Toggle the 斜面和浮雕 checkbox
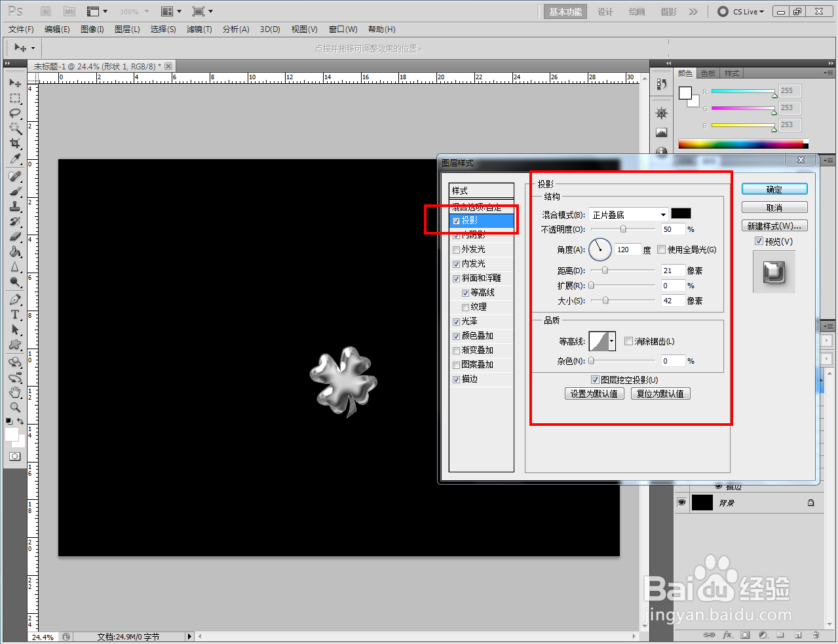Image resolution: width=838 pixels, height=644 pixels. click(x=457, y=278)
